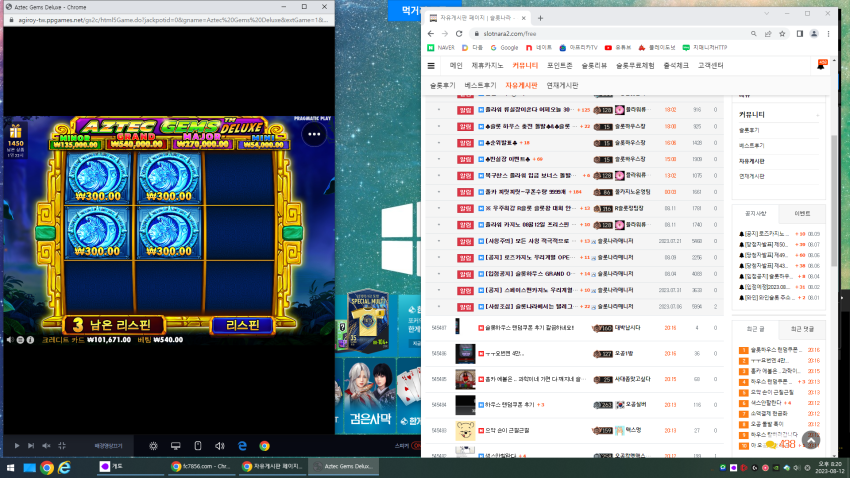Screen dimensions: 850x478
Task: Go back in the slotnara Chrome window
Action: (431, 34)
